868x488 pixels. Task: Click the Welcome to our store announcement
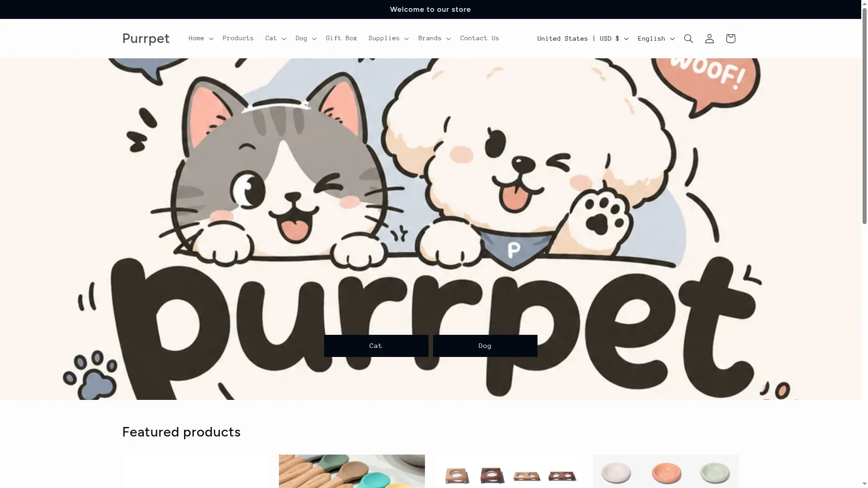[x=430, y=9]
